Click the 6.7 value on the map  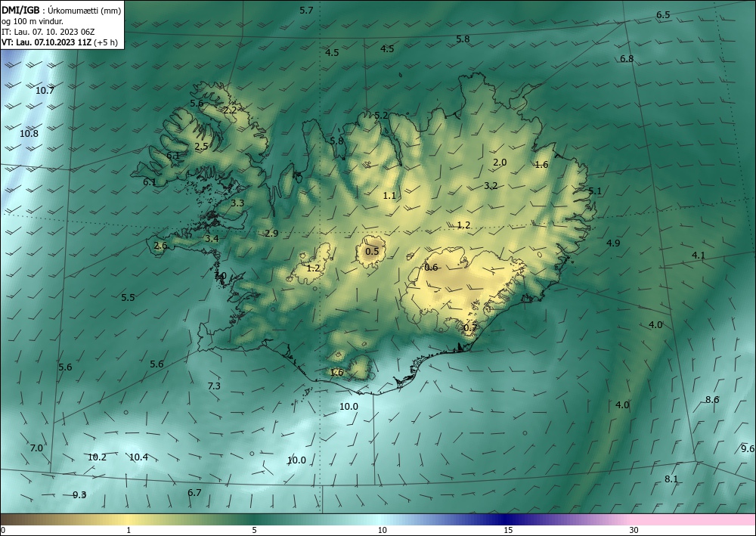(x=194, y=493)
